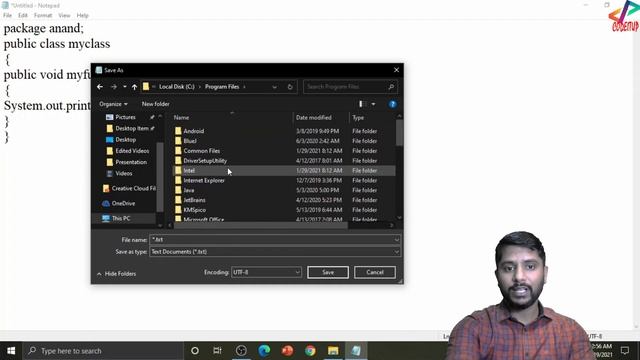Click the File name input field

pos(275,240)
